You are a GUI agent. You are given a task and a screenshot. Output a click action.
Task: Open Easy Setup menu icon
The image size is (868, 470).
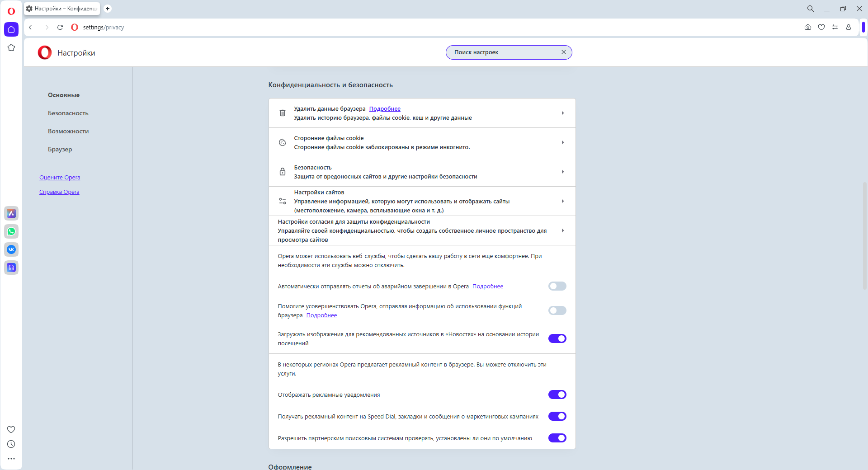[x=835, y=27]
